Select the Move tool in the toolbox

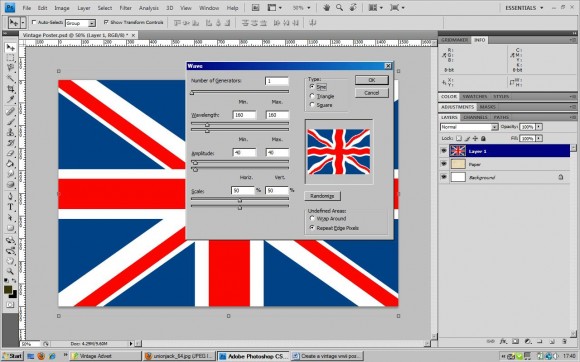click(10, 47)
